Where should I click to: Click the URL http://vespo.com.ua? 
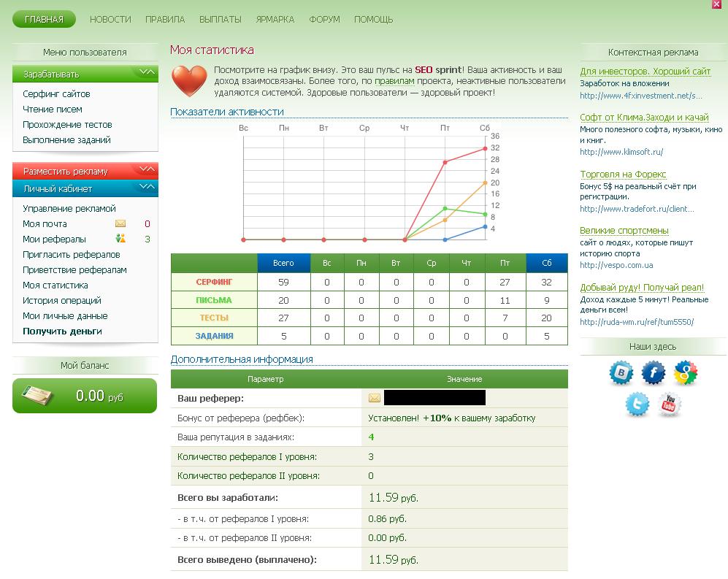coord(616,265)
